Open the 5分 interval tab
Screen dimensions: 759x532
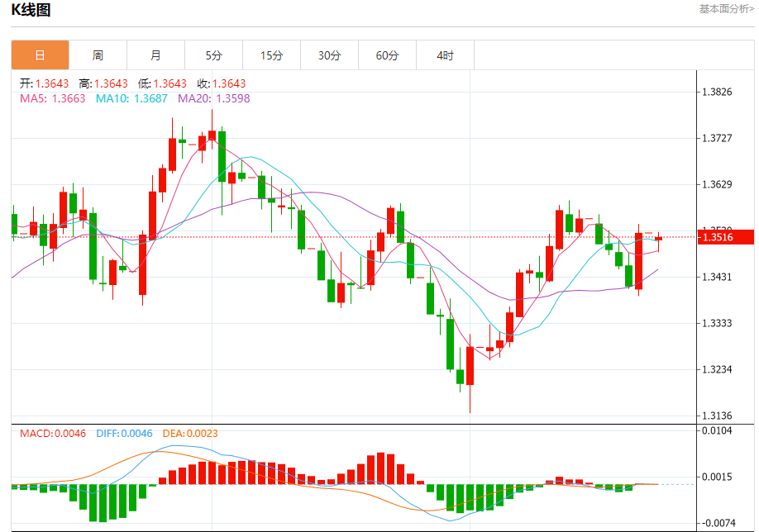click(213, 55)
